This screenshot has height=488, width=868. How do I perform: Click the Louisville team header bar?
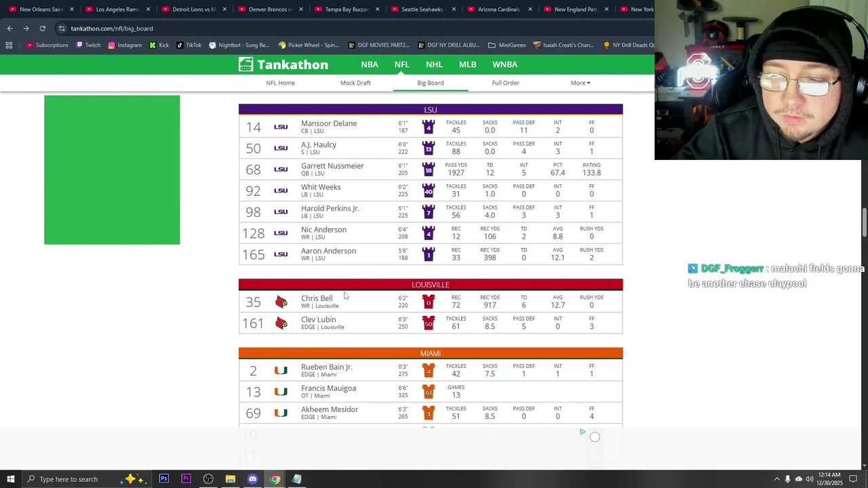tap(431, 285)
